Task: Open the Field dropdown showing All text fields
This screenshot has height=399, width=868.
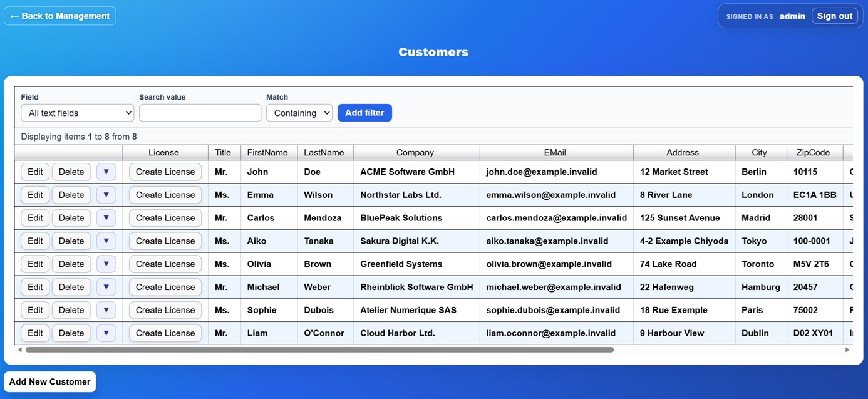Action: [x=78, y=113]
